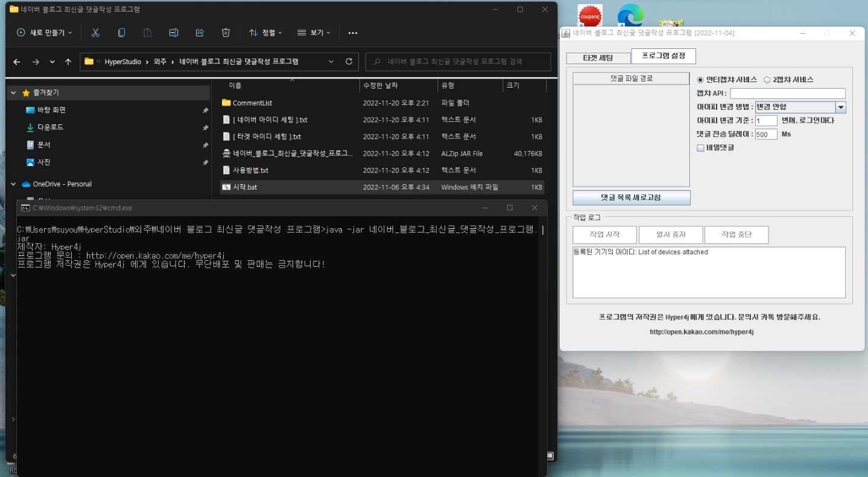Image resolution: width=868 pixels, height=477 pixels.
Task: Click the 일시 중지 button
Action: coord(671,235)
